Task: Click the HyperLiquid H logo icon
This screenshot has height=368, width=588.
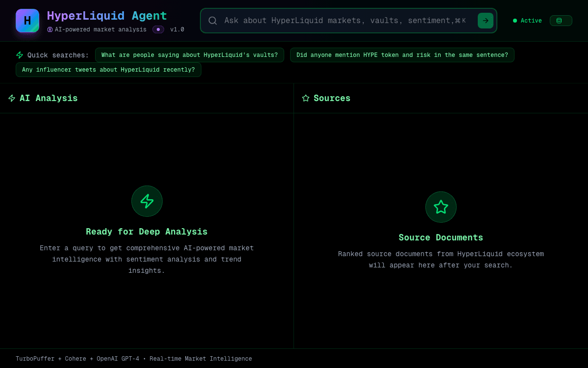Action: 27,21
